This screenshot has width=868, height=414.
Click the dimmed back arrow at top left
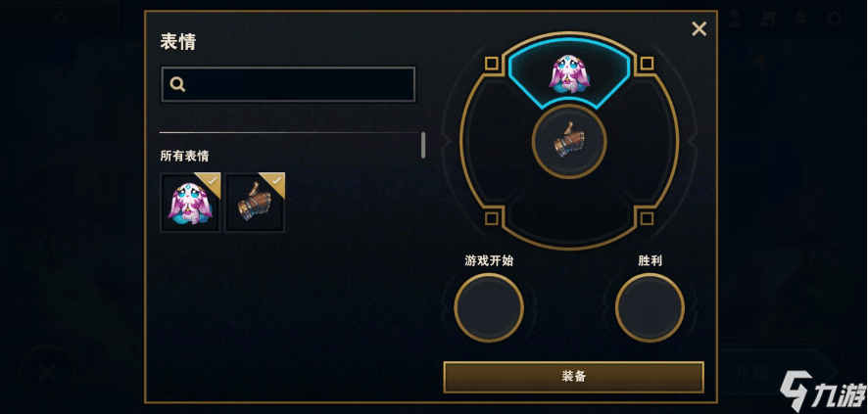click(59, 19)
